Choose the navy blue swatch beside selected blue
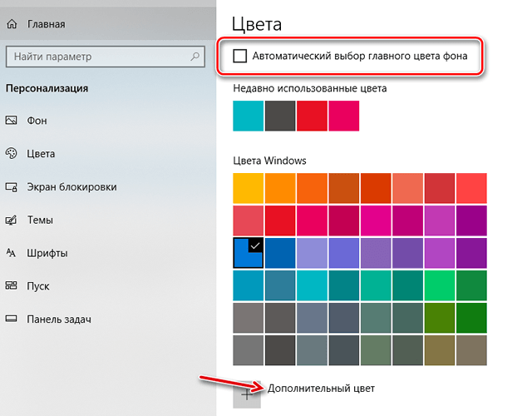 [280, 253]
